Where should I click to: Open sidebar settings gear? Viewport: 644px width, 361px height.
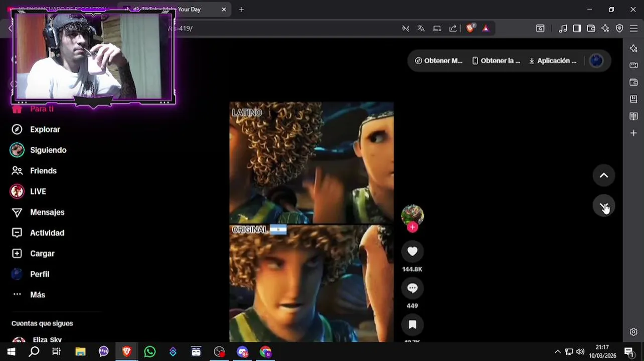633,332
